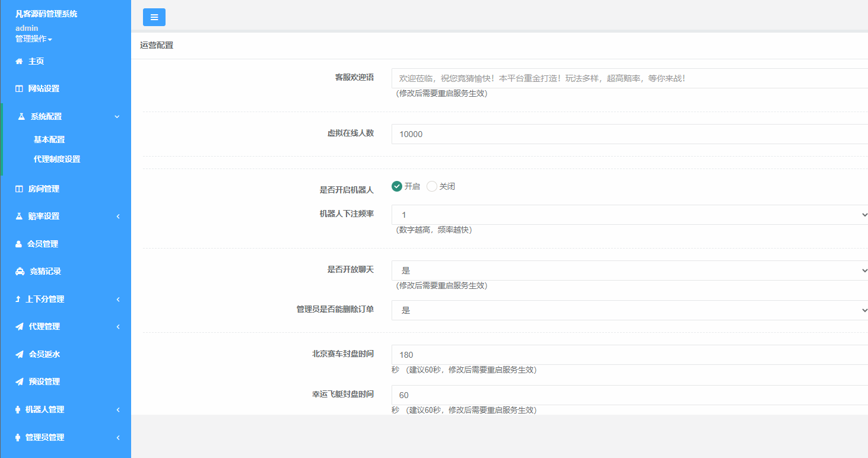This screenshot has width=868, height=458.
Task: Click the flask icon beside 系统配置
Action: [x=21, y=117]
